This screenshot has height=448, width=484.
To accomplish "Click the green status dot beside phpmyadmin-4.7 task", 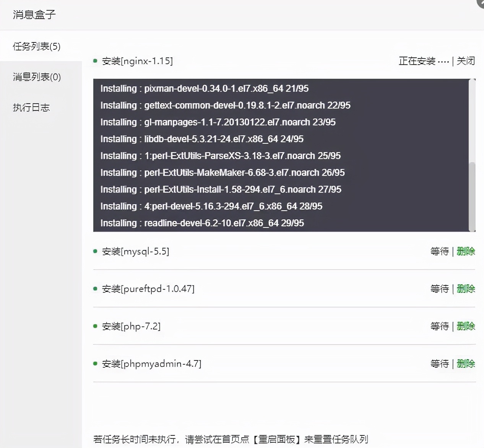I will (x=95, y=363).
